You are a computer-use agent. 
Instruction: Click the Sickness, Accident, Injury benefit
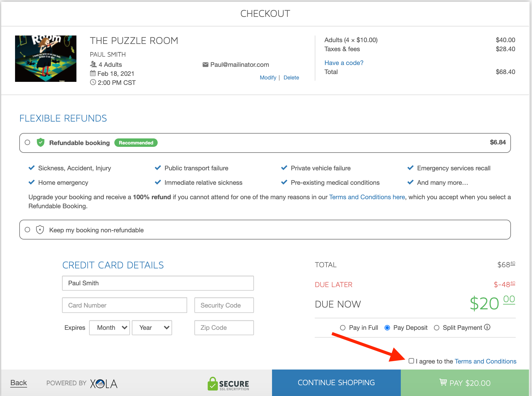tap(75, 168)
